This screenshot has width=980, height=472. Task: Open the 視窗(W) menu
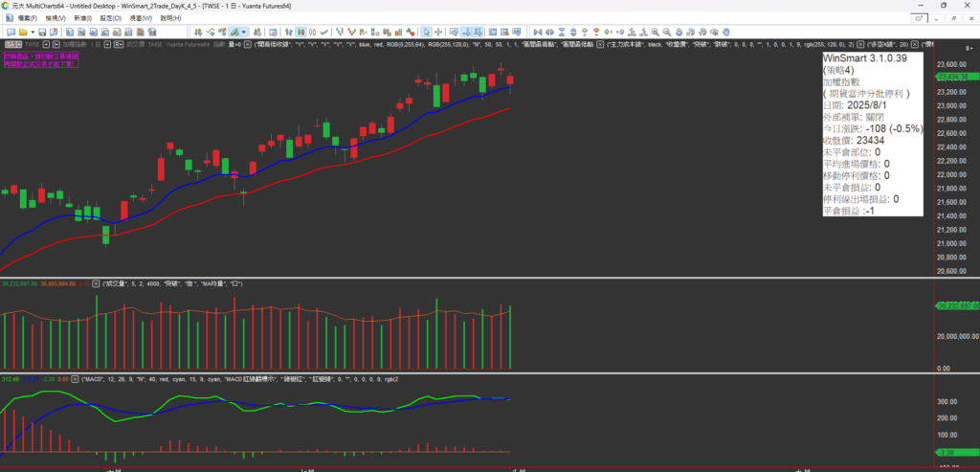[141, 18]
